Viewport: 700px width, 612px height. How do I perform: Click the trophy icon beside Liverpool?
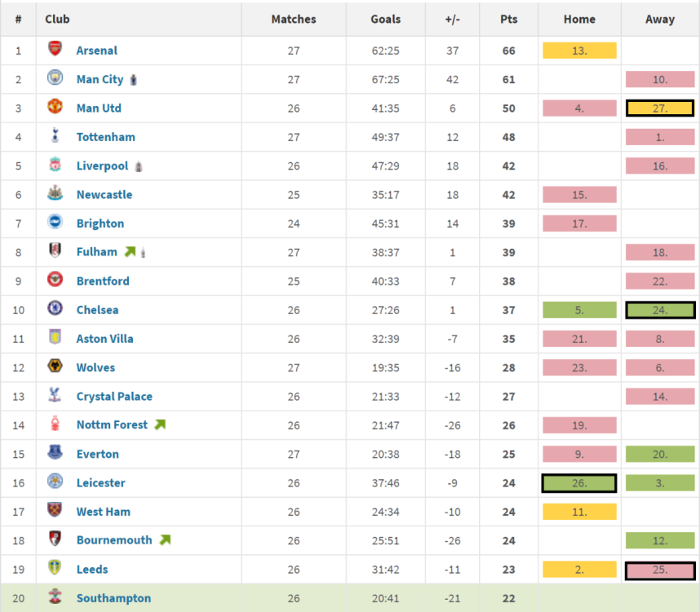click(x=140, y=166)
